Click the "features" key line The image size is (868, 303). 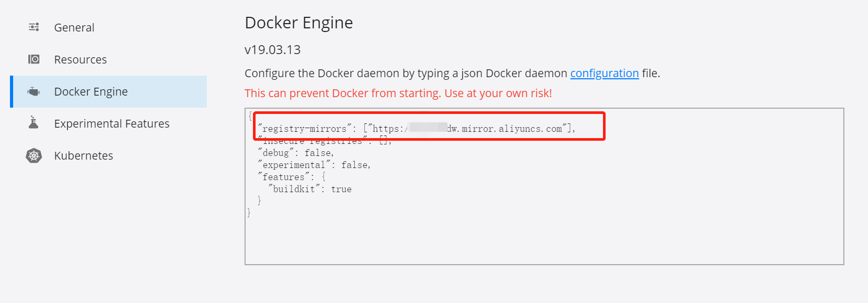(291, 177)
